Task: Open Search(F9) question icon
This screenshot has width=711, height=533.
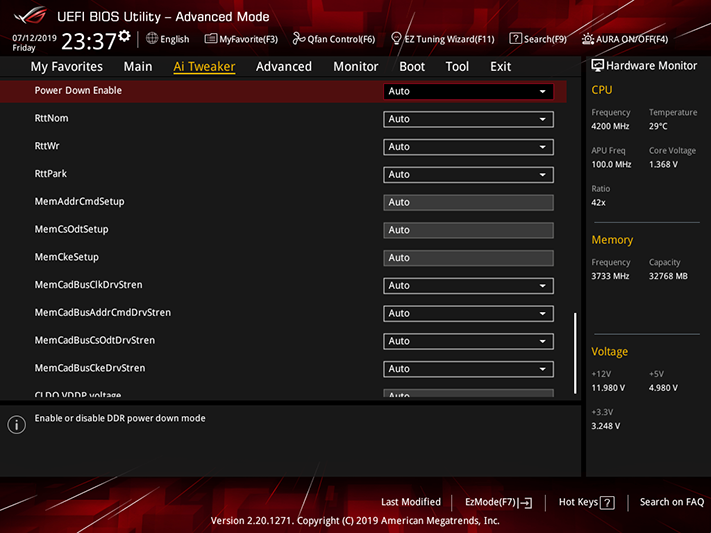Action: point(515,39)
